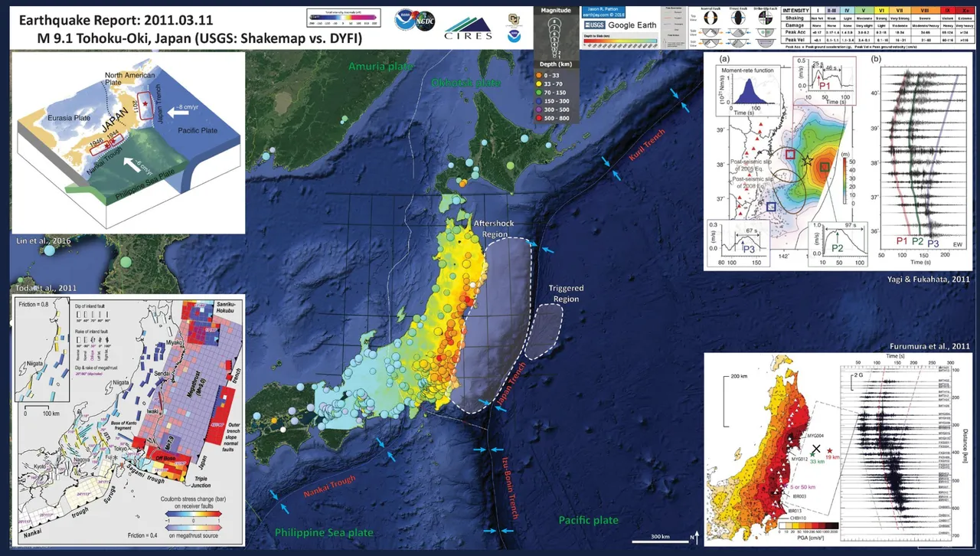Click the intensity V green cell
The image size is (980, 556).
pos(863,11)
